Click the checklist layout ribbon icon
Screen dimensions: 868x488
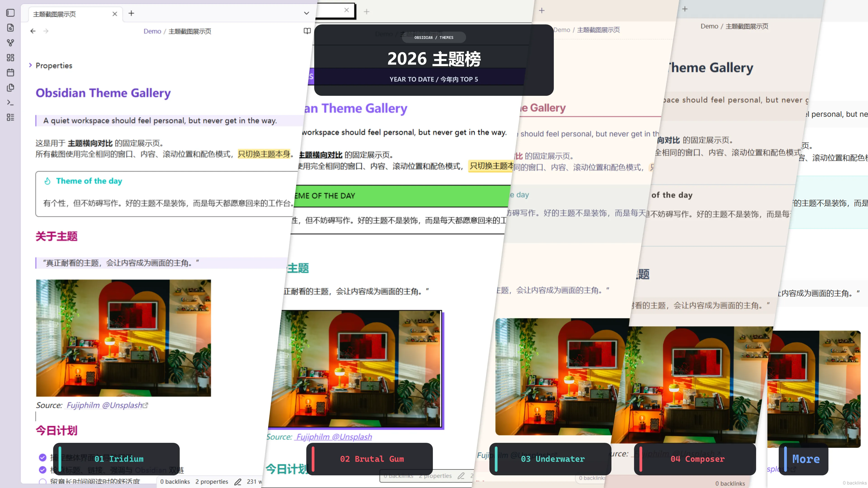click(10, 117)
